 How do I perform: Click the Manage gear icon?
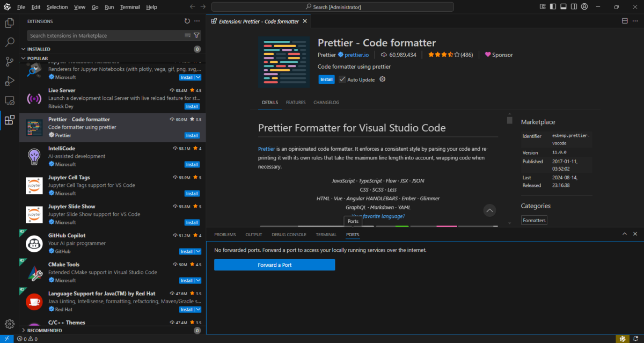pyautogui.click(x=9, y=324)
